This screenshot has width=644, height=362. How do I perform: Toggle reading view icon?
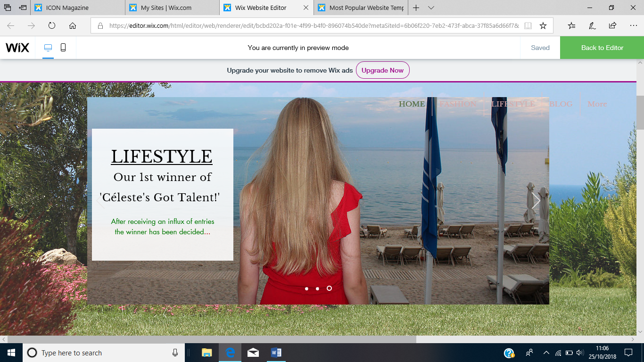tap(528, 26)
